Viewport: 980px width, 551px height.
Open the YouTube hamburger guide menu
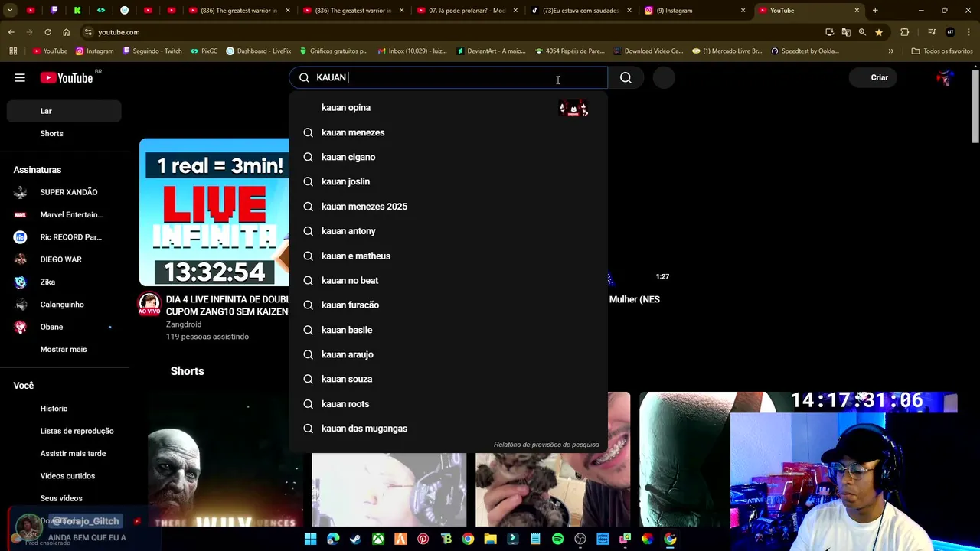click(20, 77)
